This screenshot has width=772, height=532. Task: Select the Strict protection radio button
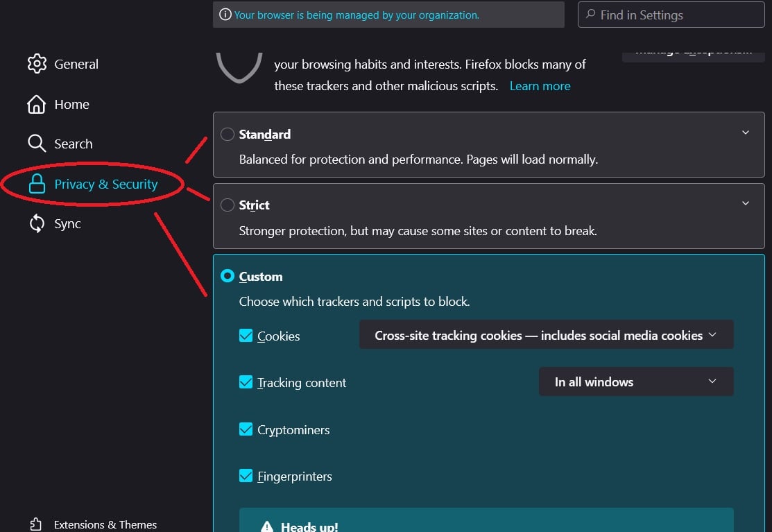227,205
